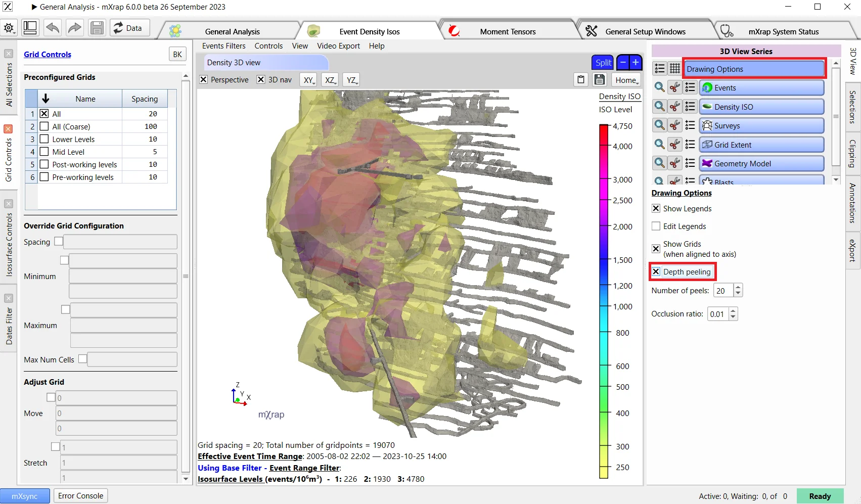Click the floppy disk save icon in the top toolbar
The height and width of the screenshot is (504, 861).
point(97,28)
